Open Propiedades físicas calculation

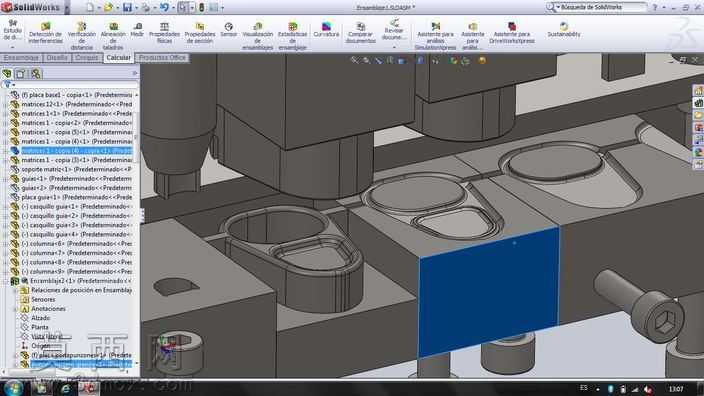pos(164,32)
